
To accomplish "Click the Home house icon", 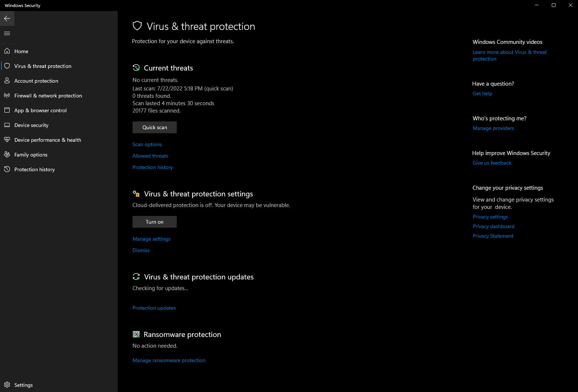I will click(x=7, y=51).
